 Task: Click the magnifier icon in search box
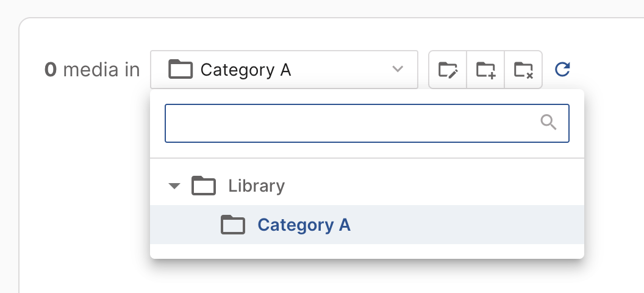pyautogui.click(x=548, y=123)
